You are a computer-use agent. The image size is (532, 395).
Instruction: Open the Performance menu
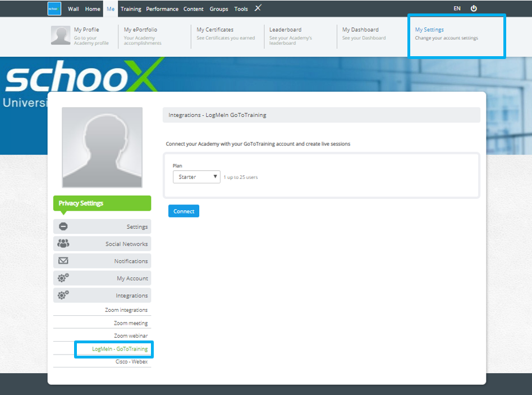tap(162, 9)
